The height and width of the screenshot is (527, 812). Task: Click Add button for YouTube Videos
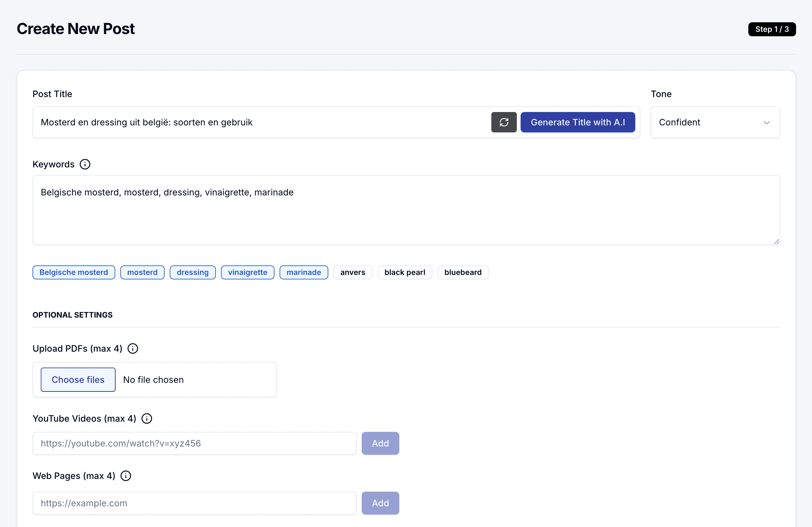[x=380, y=443]
